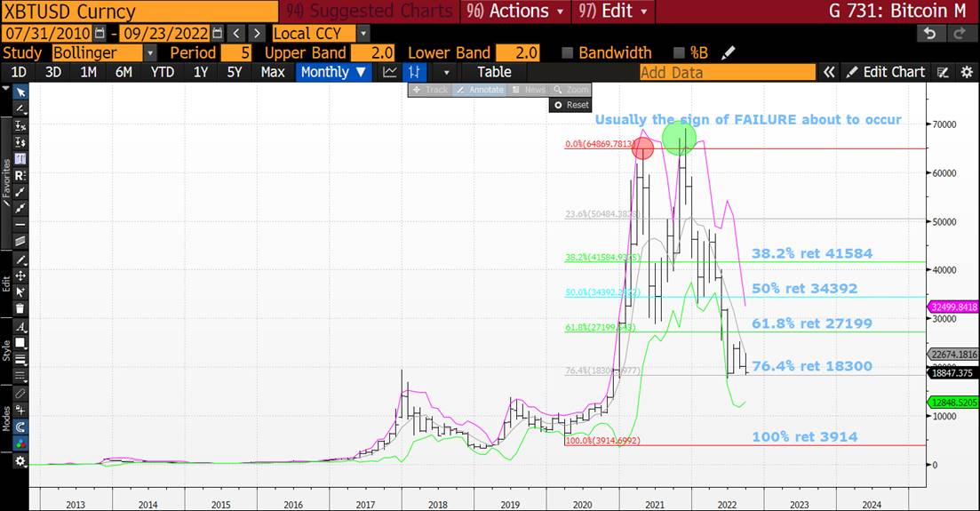Viewport: 980px width, 511px height.
Task: Open the line thickness style option
Action: [20, 359]
